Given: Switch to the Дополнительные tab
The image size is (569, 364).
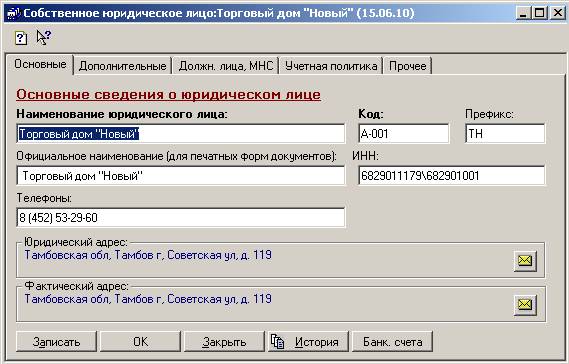Looking at the screenshot, I should coord(123,66).
